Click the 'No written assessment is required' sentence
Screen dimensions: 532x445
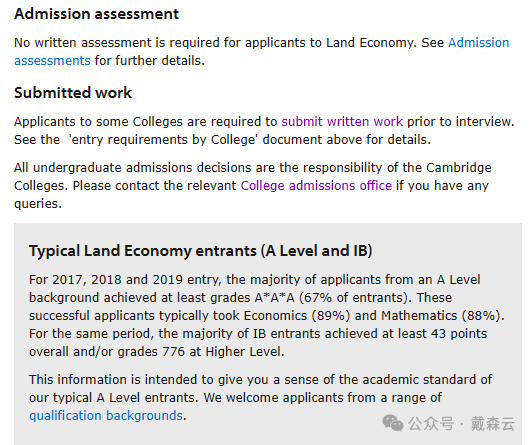pos(215,43)
